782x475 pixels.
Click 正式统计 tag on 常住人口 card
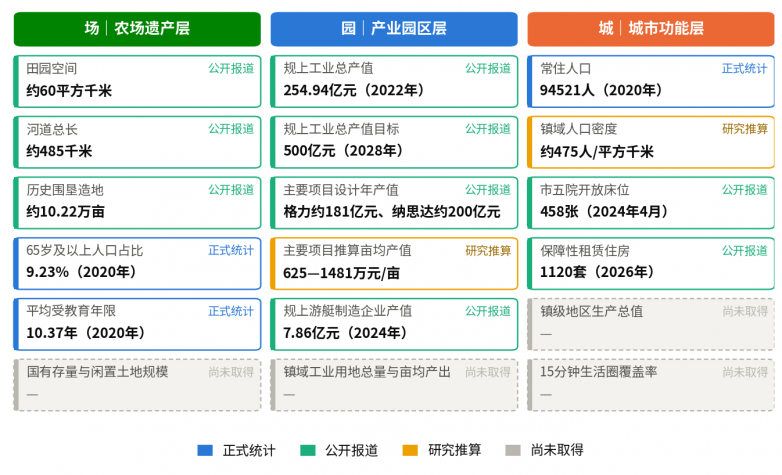[745, 68]
